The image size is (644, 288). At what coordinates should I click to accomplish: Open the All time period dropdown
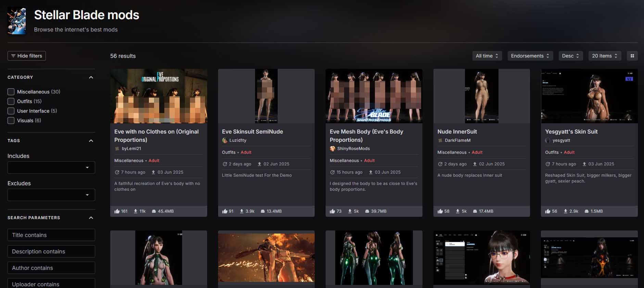(487, 56)
